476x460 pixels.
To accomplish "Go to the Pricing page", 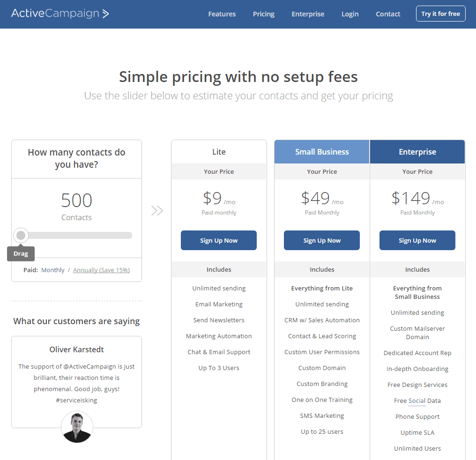I will click(263, 14).
